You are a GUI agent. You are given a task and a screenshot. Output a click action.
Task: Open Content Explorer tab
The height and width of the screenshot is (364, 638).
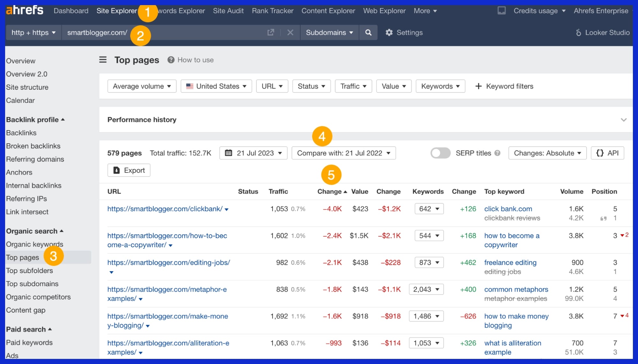point(328,11)
